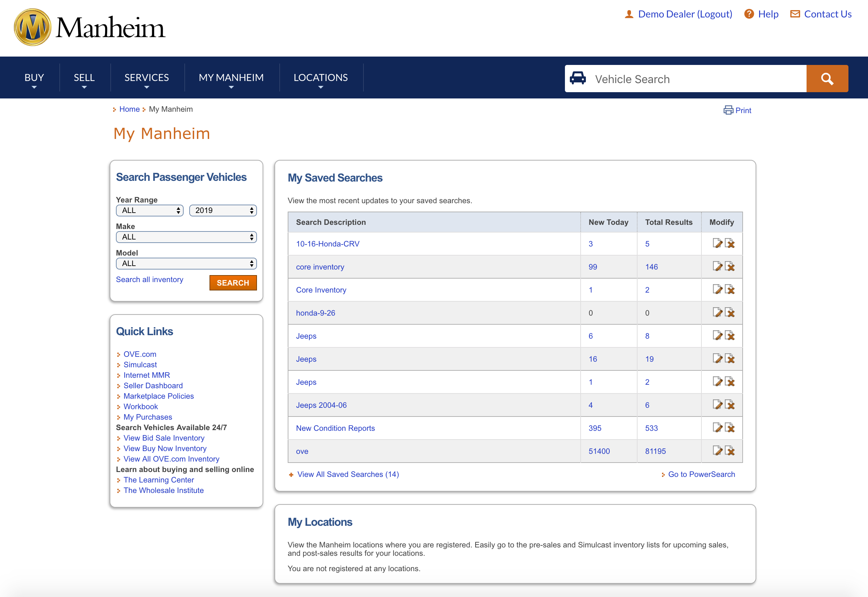Delete the Jeeps search with 8 total results
The width and height of the screenshot is (868, 597).
pos(730,336)
